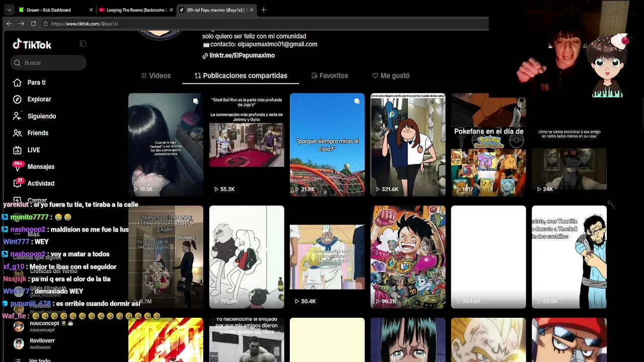Focus the tiktok.com address bar
The width and height of the screenshot is (644, 362).
point(264,24)
